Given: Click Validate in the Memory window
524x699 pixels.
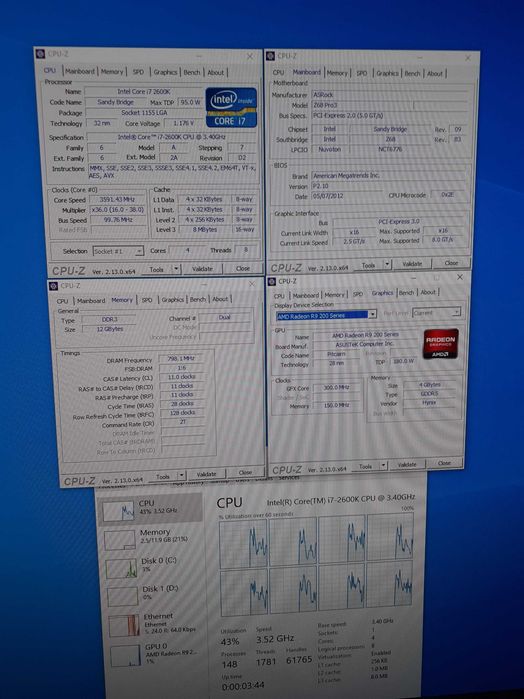Looking at the screenshot, I should (206, 474).
